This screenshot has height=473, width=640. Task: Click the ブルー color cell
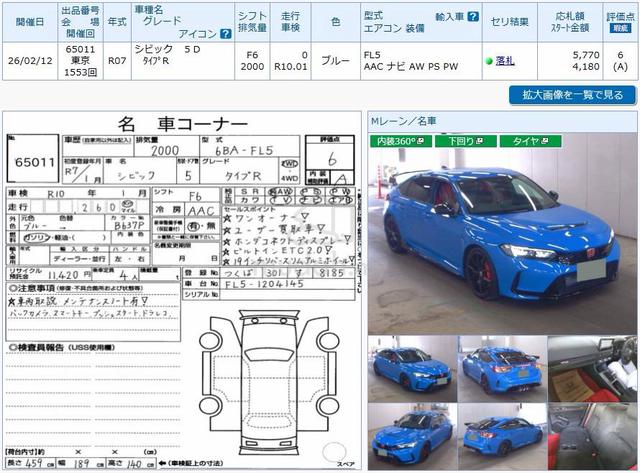click(335, 61)
